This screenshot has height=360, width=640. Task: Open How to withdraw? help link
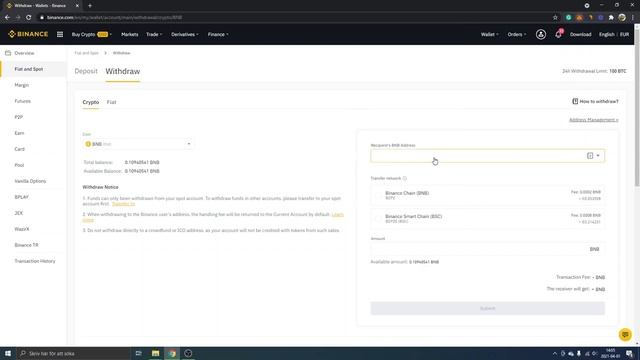pos(595,101)
